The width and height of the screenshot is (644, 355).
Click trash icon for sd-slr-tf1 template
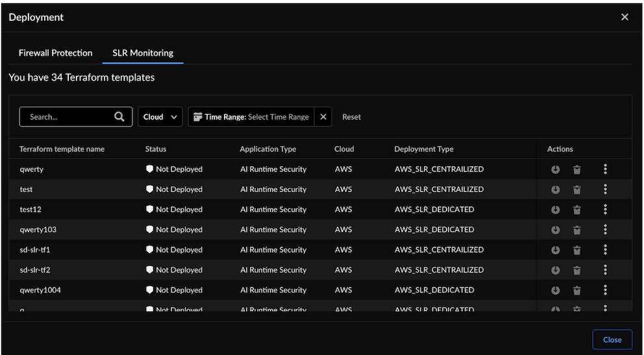point(576,250)
